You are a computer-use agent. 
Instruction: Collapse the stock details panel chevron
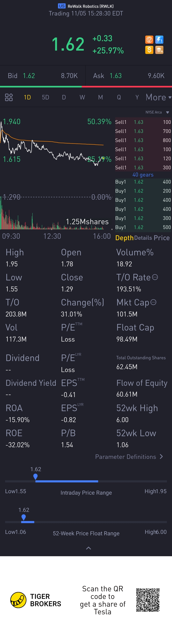coord(88,548)
